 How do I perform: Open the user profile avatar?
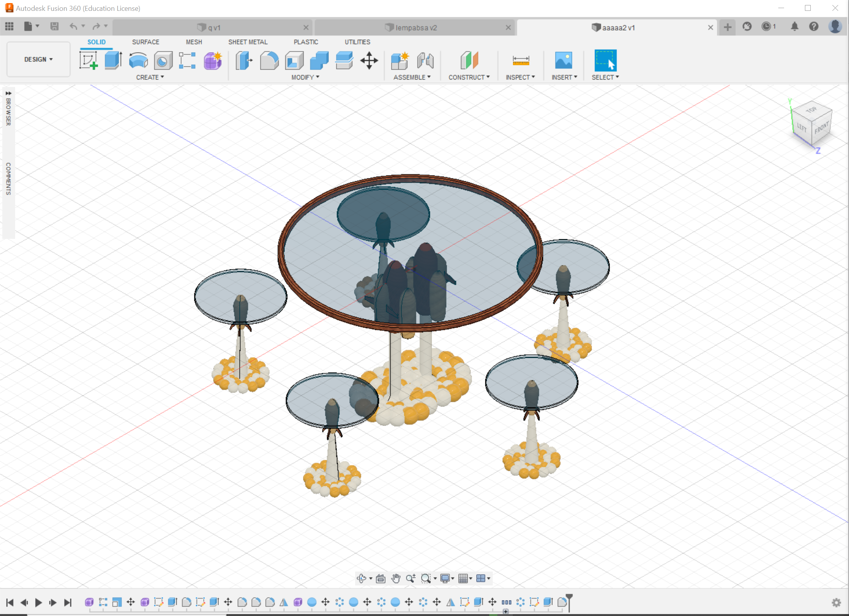835,26
